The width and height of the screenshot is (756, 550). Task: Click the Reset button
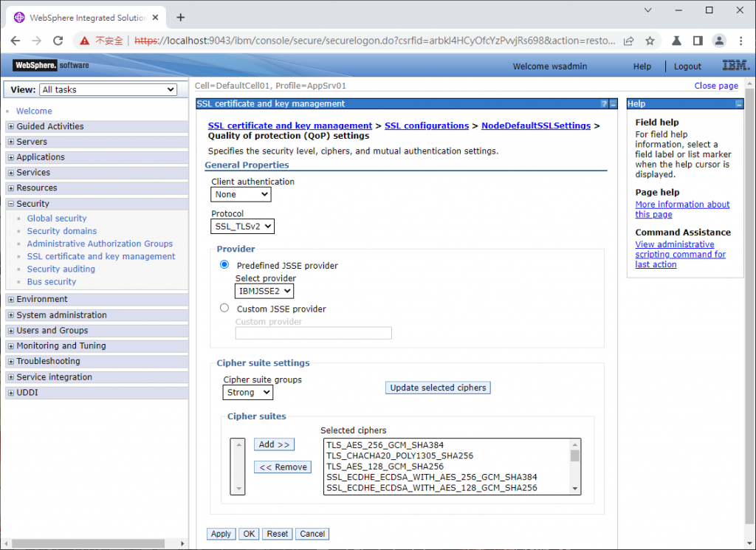278,534
